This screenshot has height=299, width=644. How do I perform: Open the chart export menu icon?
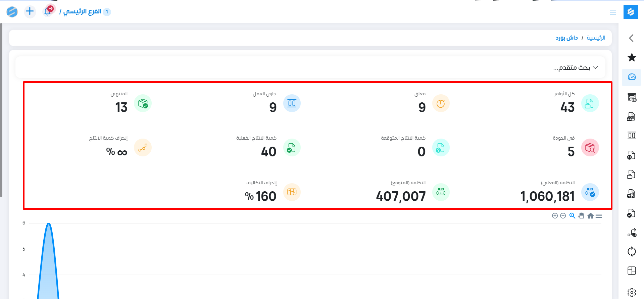[x=599, y=216]
